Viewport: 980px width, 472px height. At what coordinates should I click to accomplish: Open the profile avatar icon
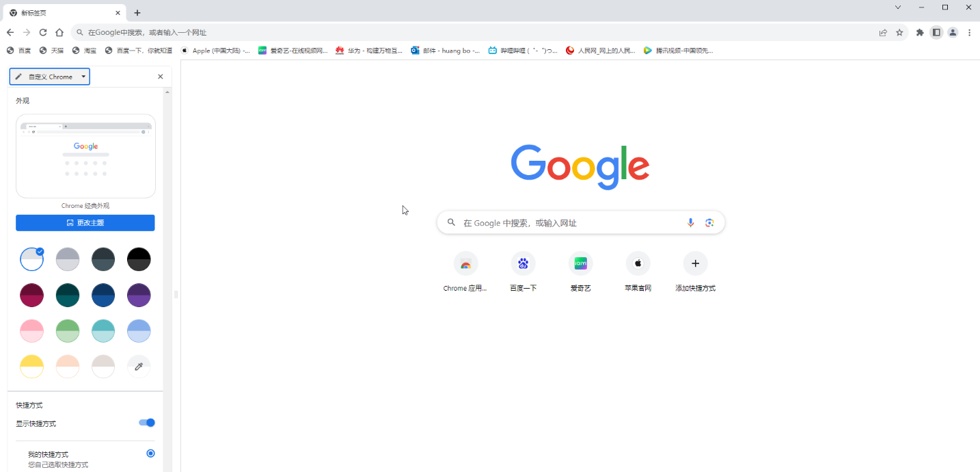tap(953, 32)
